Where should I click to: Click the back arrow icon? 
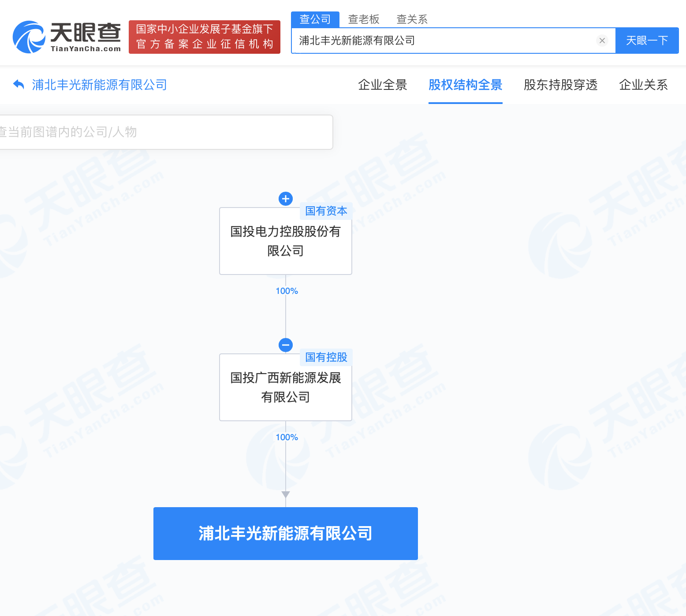[19, 84]
